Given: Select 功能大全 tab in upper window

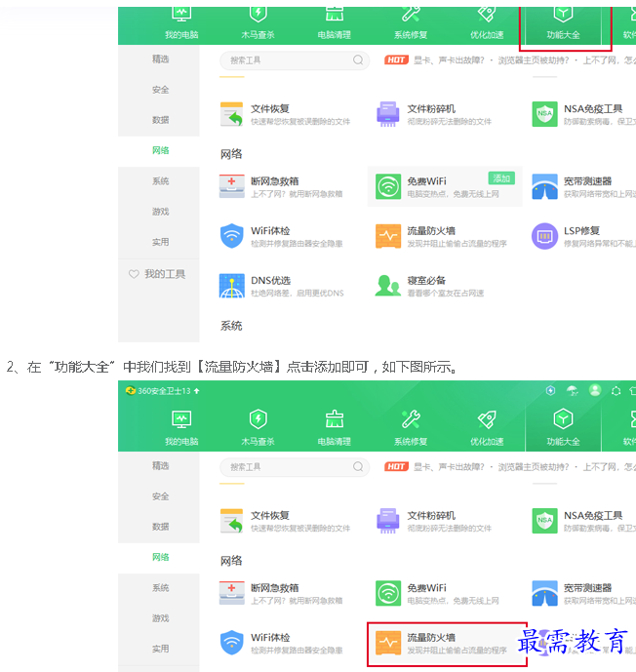Looking at the screenshot, I should click(x=563, y=24).
